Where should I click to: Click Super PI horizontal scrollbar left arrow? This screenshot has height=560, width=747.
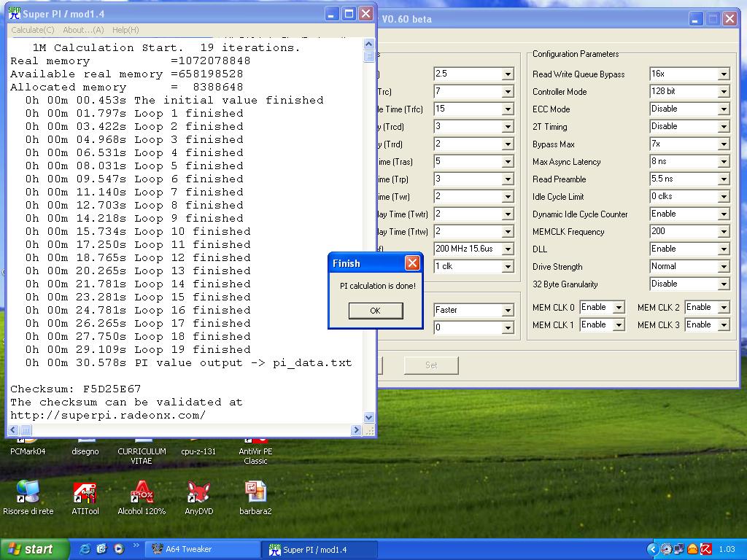(13, 430)
